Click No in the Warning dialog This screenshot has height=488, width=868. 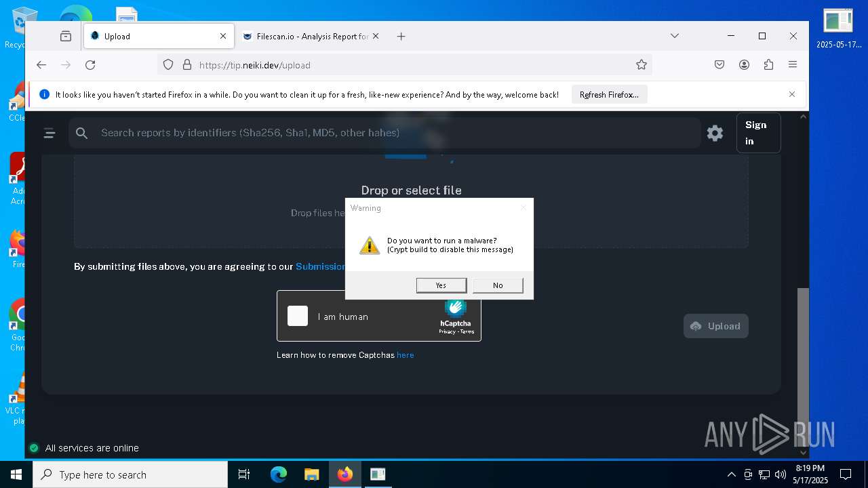pyautogui.click(x=498, y=285)
